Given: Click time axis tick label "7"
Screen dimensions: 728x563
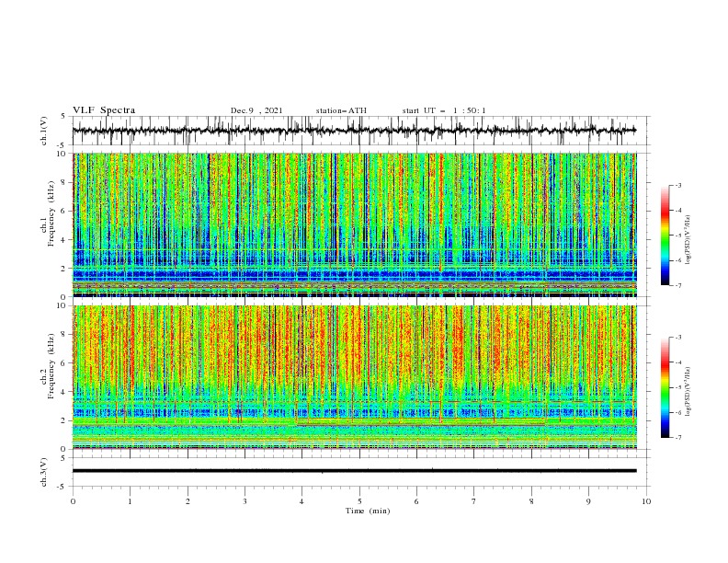Looking at the screenshot, I should (474, 501).
